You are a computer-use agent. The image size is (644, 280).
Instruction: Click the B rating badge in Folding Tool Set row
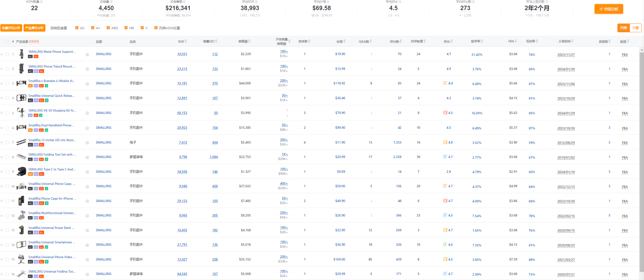[x=445, y=157]
